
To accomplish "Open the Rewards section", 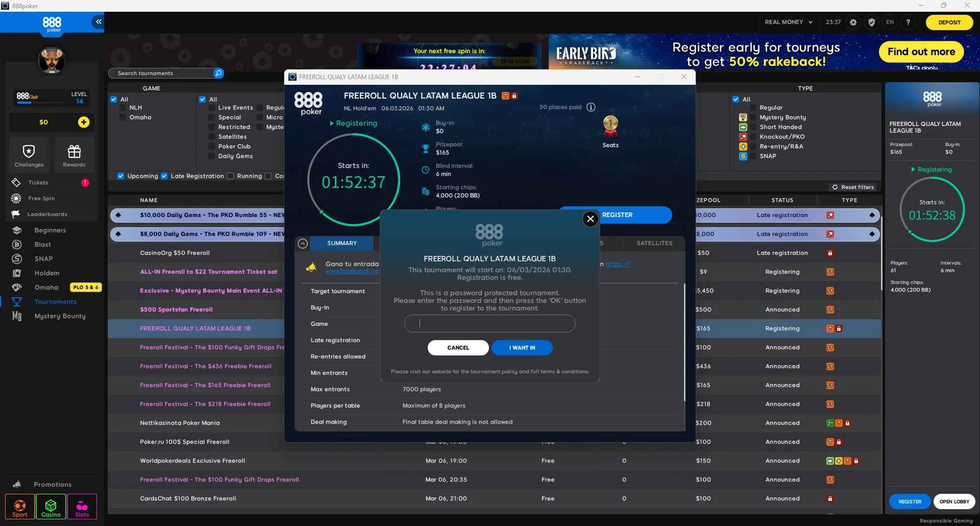I will [75, 154].
